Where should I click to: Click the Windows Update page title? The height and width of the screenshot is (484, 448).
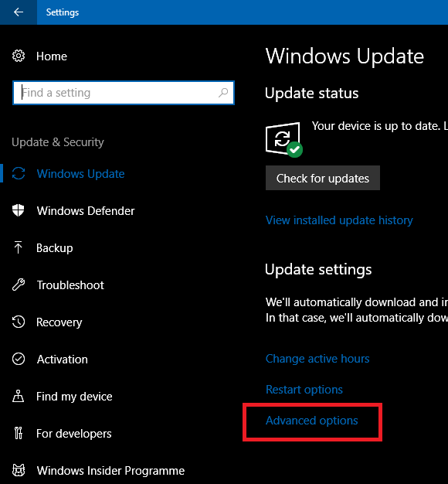click(x=344, y=56)
